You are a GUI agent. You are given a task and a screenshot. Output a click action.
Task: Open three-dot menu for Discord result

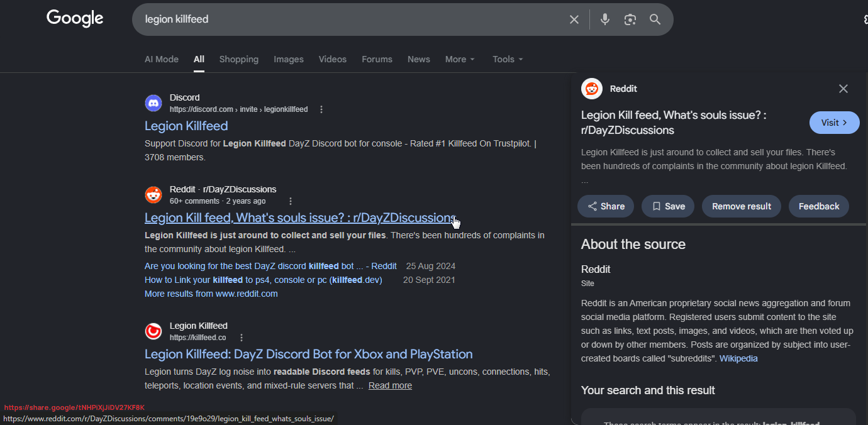[321, 109]
